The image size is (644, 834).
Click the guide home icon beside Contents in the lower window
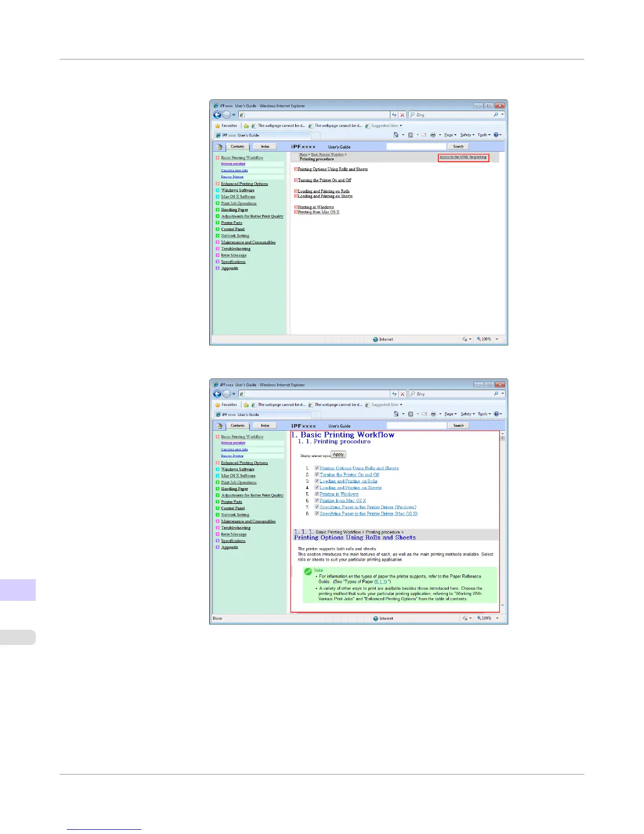pyautogui.click(x=219, y=426)
